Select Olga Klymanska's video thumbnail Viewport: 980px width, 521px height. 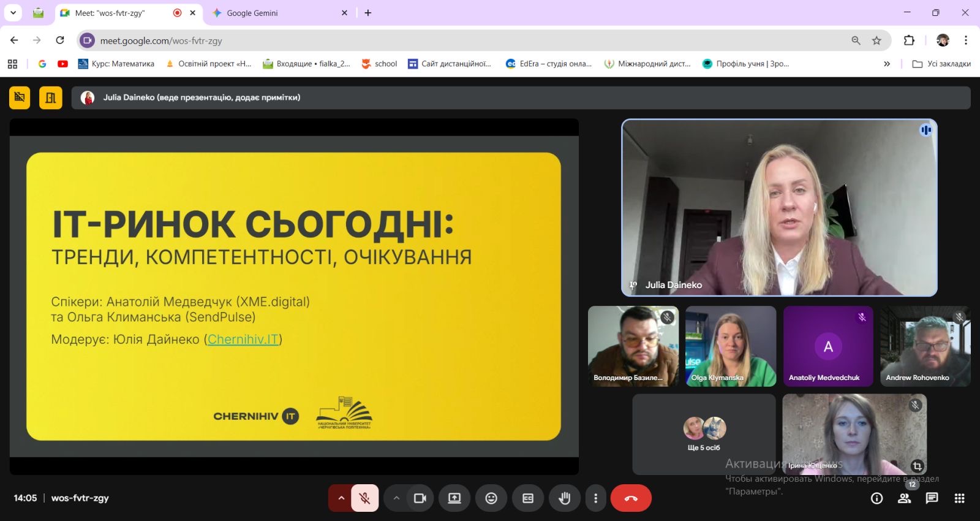coord(731,346)
